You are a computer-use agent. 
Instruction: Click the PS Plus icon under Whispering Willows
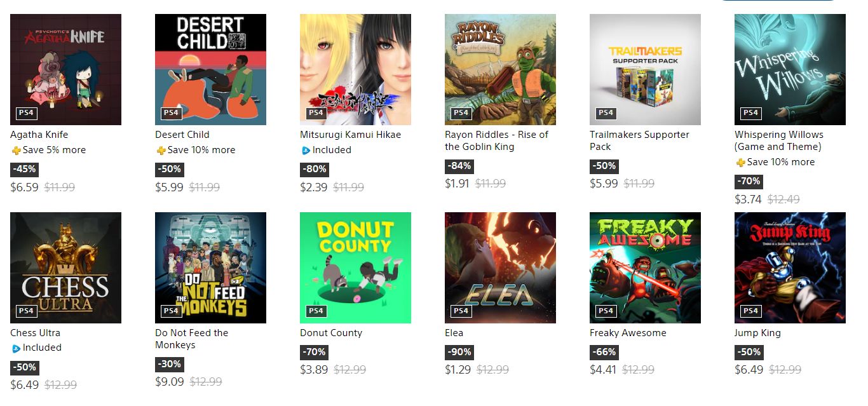click(x=740, y=163)
